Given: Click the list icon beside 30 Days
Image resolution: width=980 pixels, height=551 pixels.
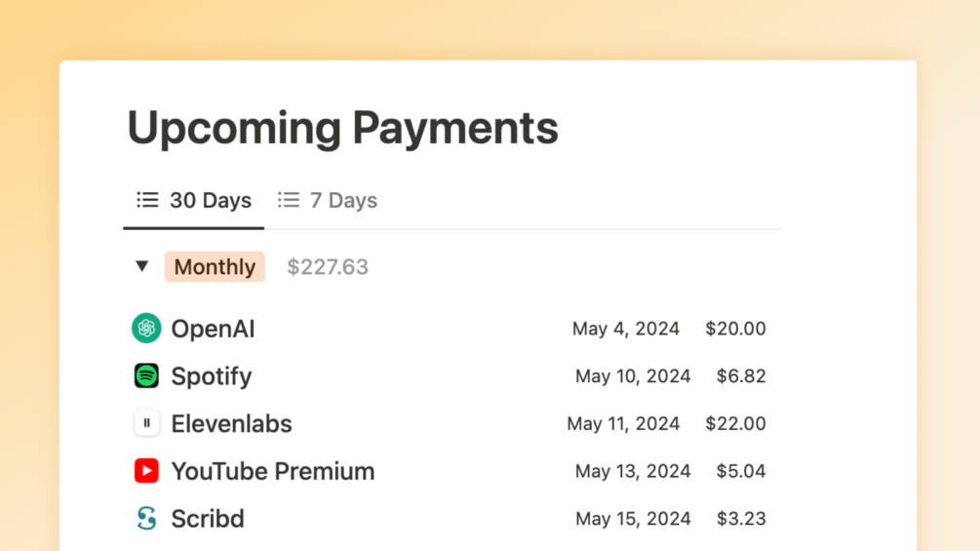Looking at the screenshot, I should point(147,200).
